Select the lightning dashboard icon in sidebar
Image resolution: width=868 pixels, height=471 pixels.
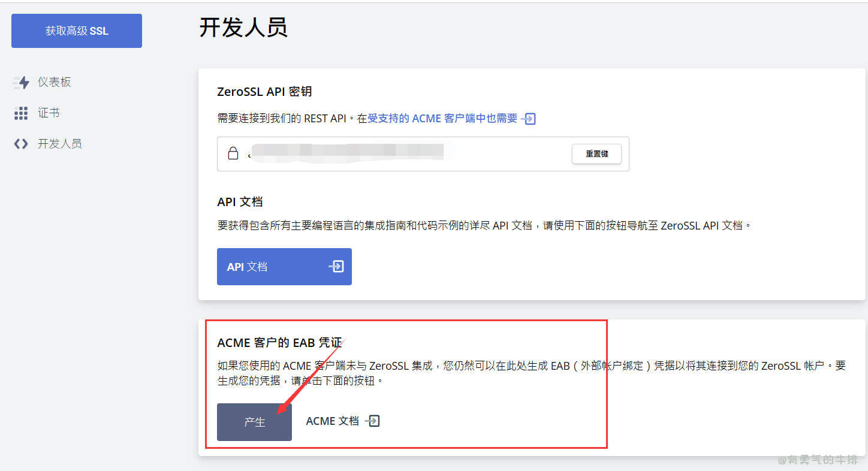(21, 82)
